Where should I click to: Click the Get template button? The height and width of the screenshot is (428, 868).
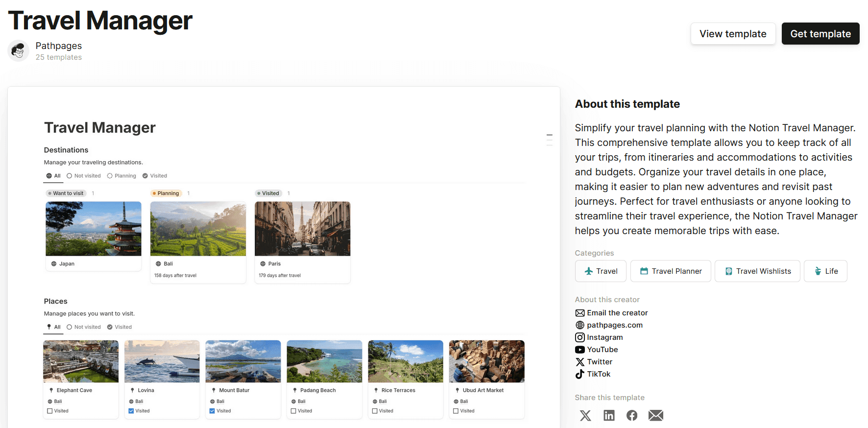pos(820,34)
